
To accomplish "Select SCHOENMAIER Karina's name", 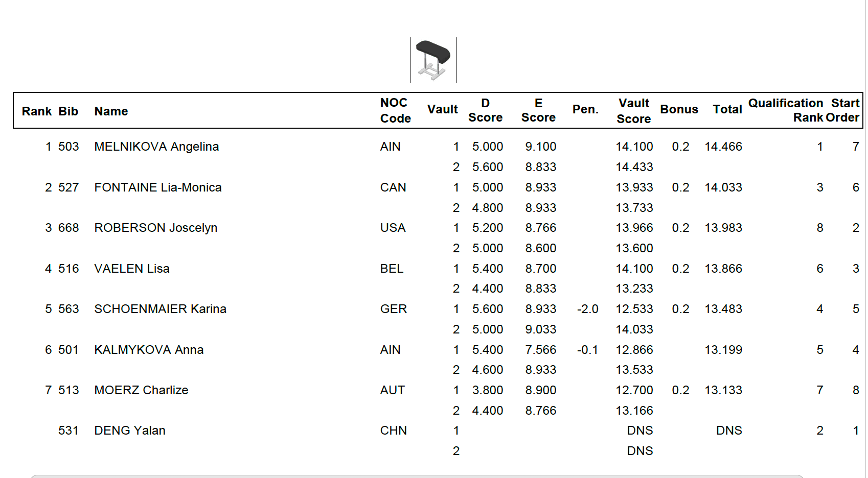I will [x=160, y=309].
